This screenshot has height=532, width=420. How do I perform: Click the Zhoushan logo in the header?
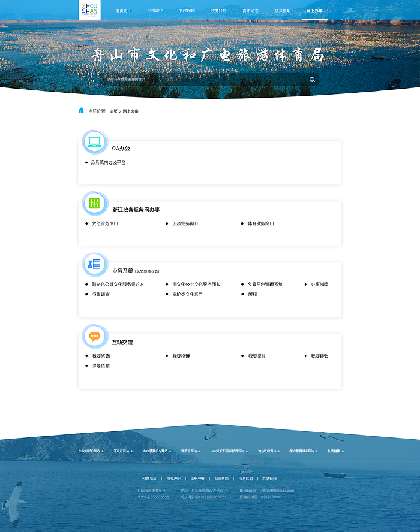[x=90, y=10]
